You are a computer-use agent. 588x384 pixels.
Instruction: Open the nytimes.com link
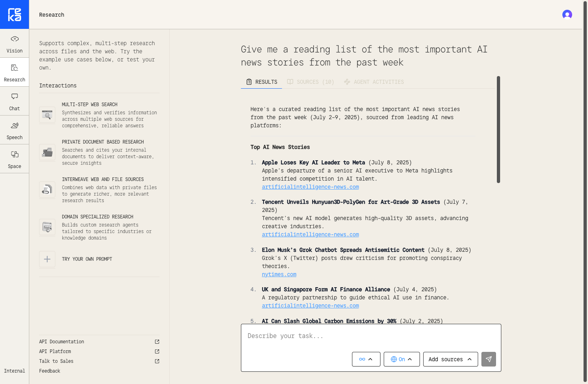279,275
